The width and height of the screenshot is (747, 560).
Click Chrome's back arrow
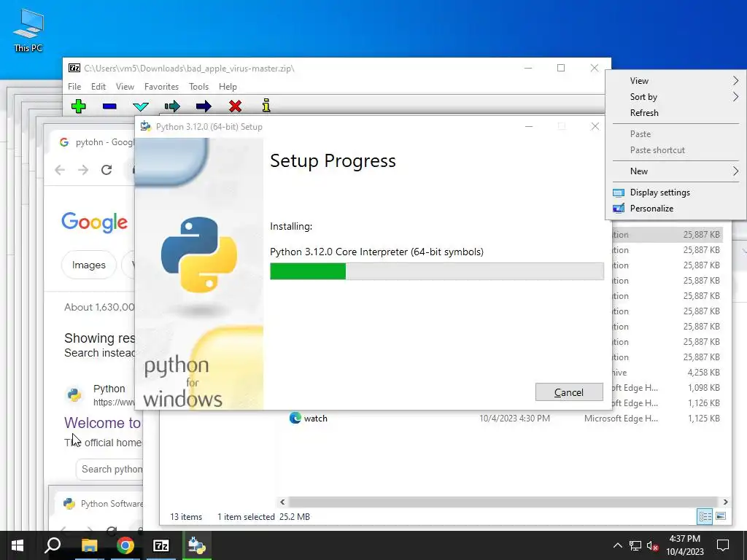pos(60,170)
